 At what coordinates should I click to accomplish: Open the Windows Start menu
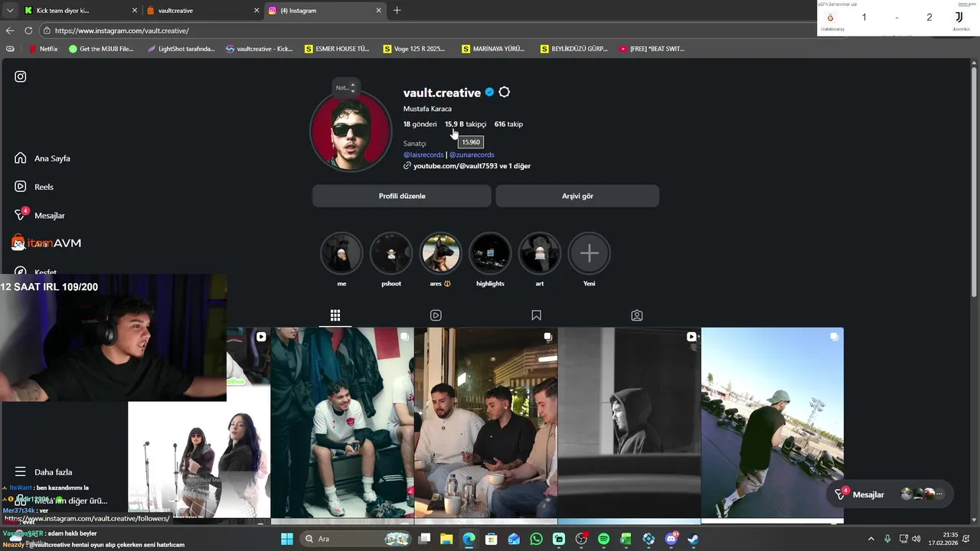pyautogui.click(x=287, y=539)
